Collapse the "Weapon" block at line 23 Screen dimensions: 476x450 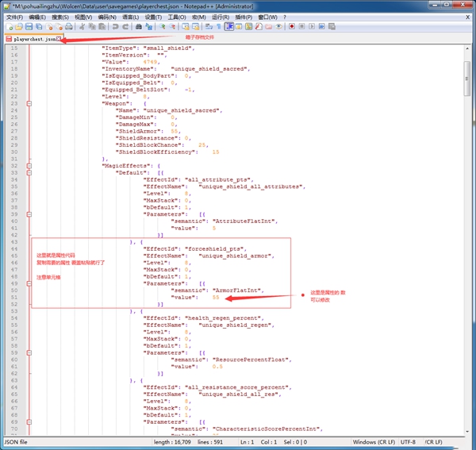(x=29, y=103)
